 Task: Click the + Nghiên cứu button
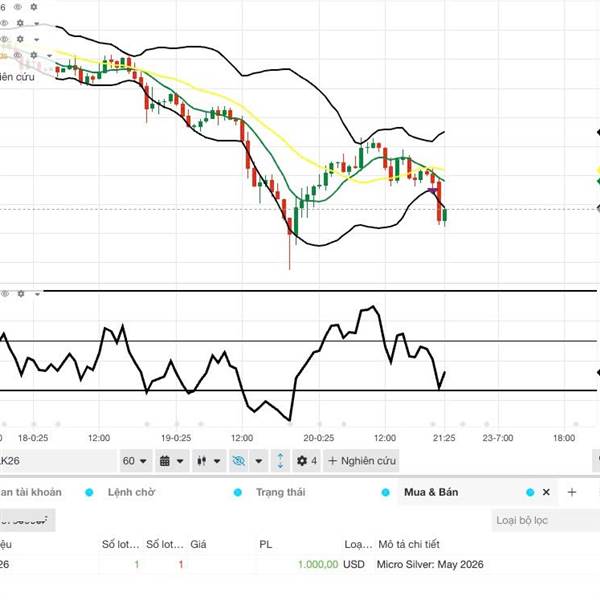362,461
